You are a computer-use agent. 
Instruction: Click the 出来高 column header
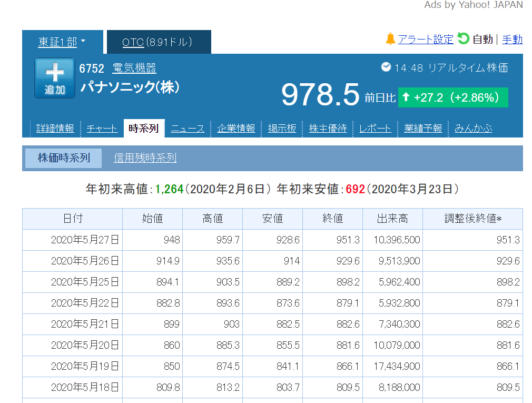[x=393, y=219]
